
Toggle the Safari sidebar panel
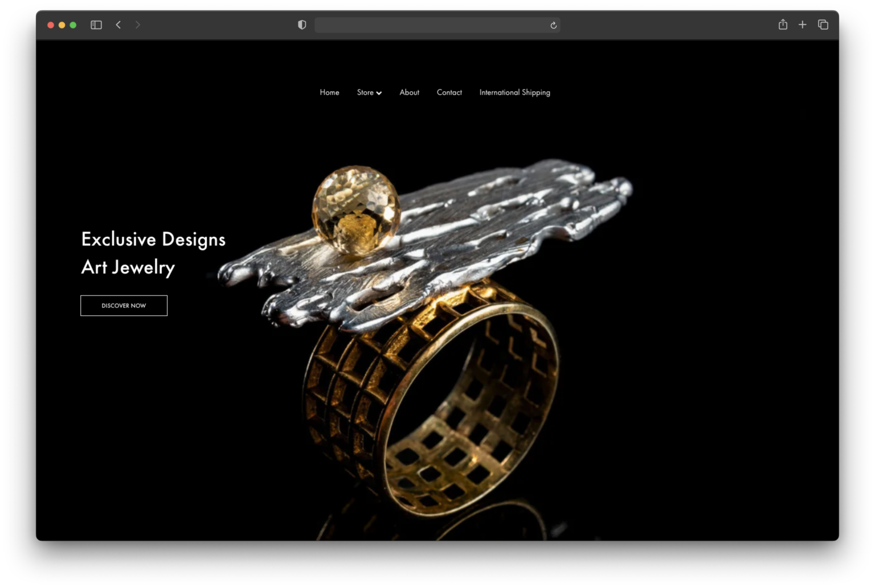tap(96, 25)
